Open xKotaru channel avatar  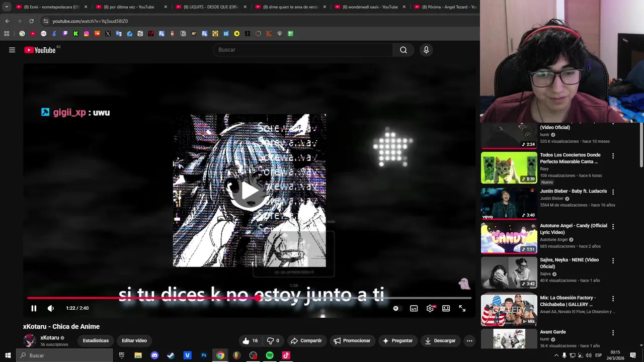[x=30, y=340]
